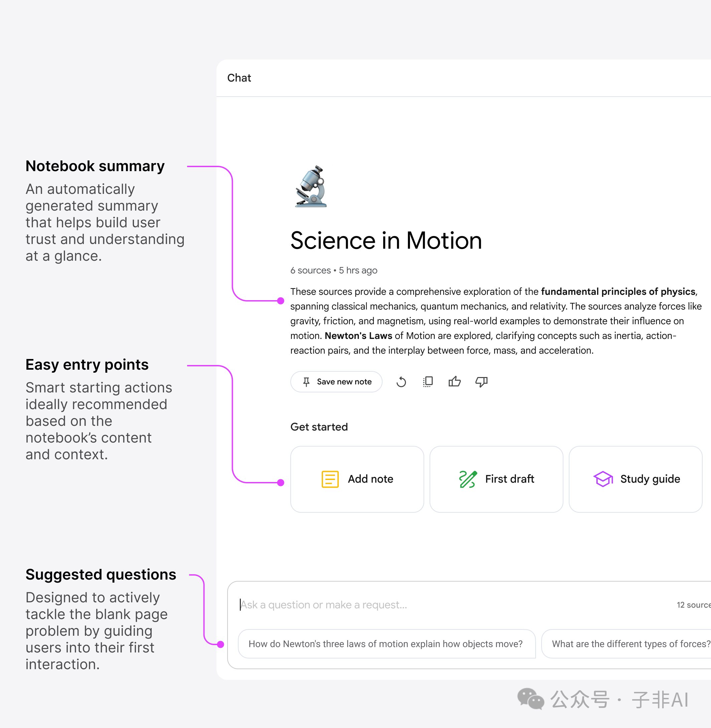The image size is (711, 728).
Task: Click the 6 sources count text
Action: (x=310, y=270)
